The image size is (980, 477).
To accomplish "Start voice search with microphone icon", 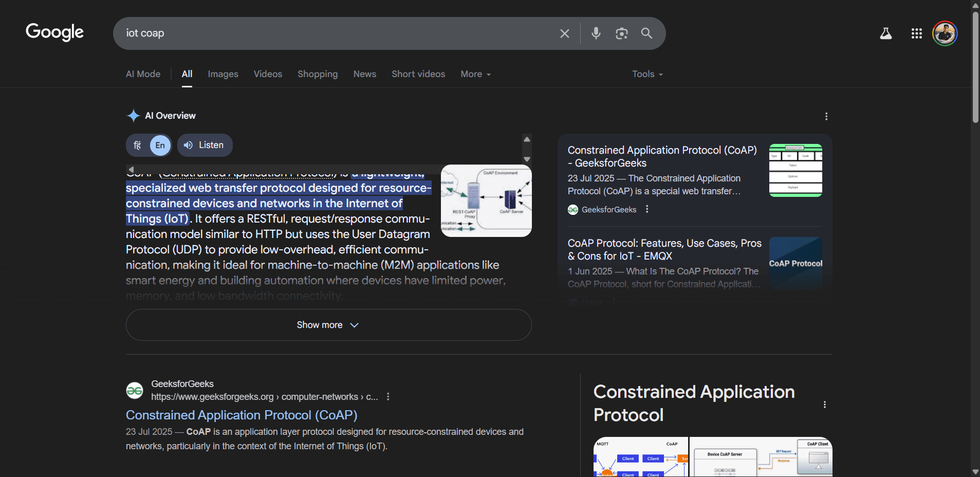I will click(x=596, y=33).
